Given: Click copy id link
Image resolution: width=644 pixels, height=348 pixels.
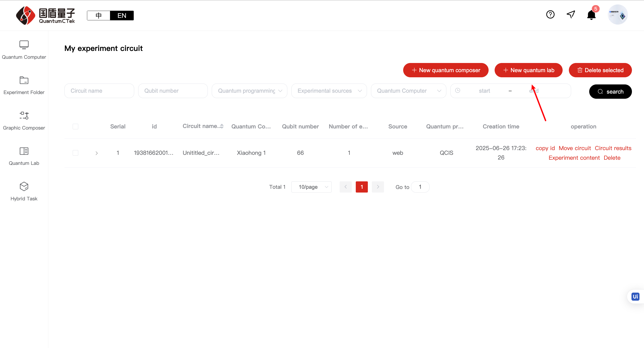Looking at the screenshot, I should pyautogui.click(x=545, y=148).
